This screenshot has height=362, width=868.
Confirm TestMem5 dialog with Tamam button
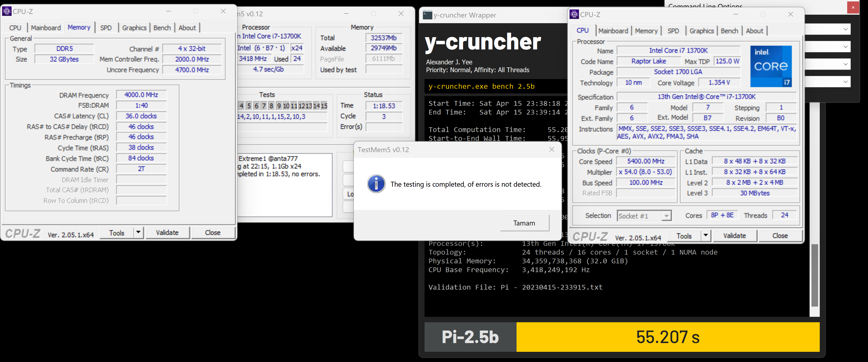tap(524, 223)
